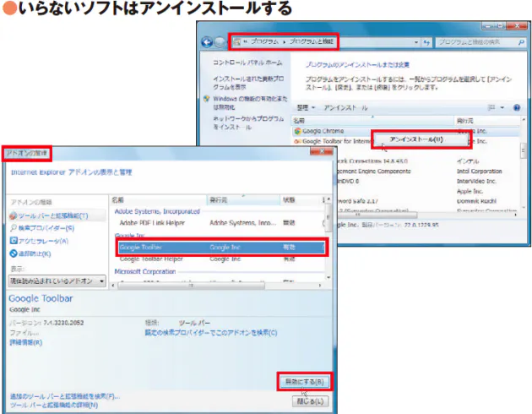The width and height of the screenshot is (532, 414).
Task: Click the shield icon next to Windows の機能
Action: click(x=206, y=99)
